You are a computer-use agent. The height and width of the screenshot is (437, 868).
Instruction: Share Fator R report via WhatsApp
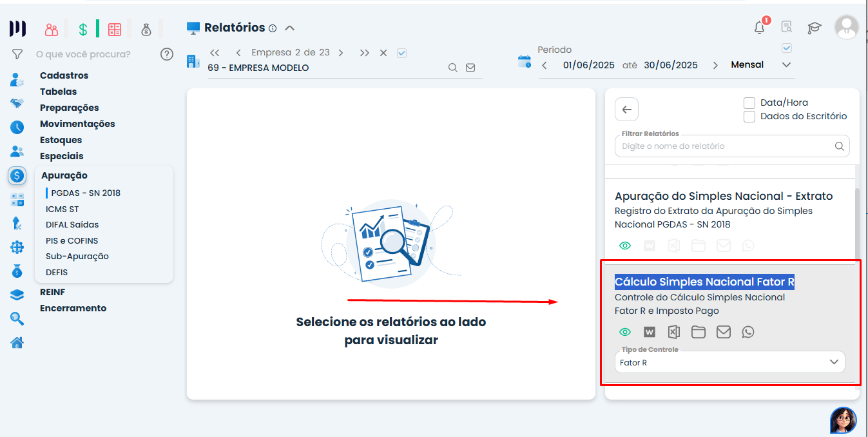(x=747, y=332)
